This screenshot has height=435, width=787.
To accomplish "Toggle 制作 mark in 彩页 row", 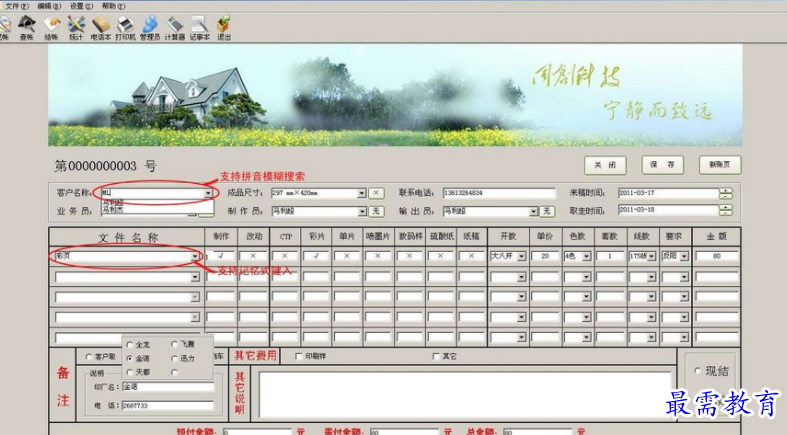I will (x=221, y=256).
